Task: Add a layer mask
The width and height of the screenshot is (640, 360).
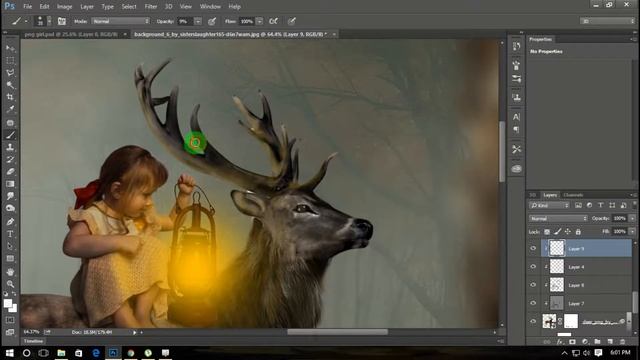Action: tap(572, 342)
